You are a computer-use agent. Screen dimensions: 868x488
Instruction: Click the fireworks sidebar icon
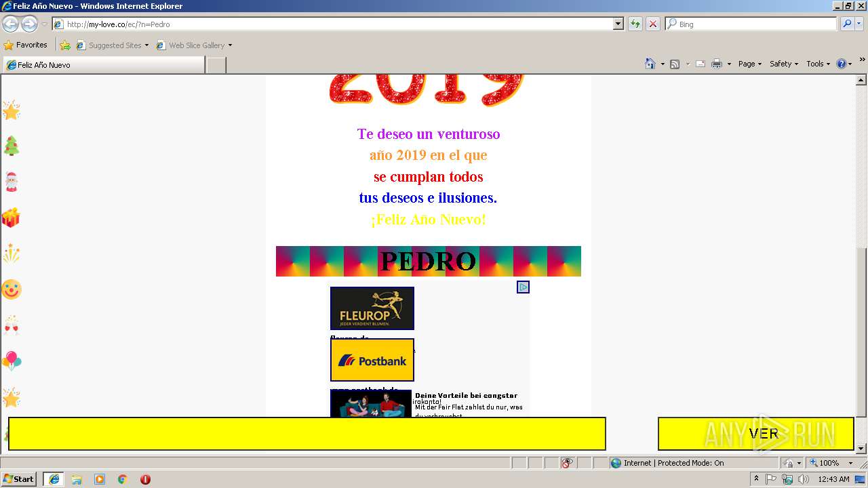coord(12,253)
